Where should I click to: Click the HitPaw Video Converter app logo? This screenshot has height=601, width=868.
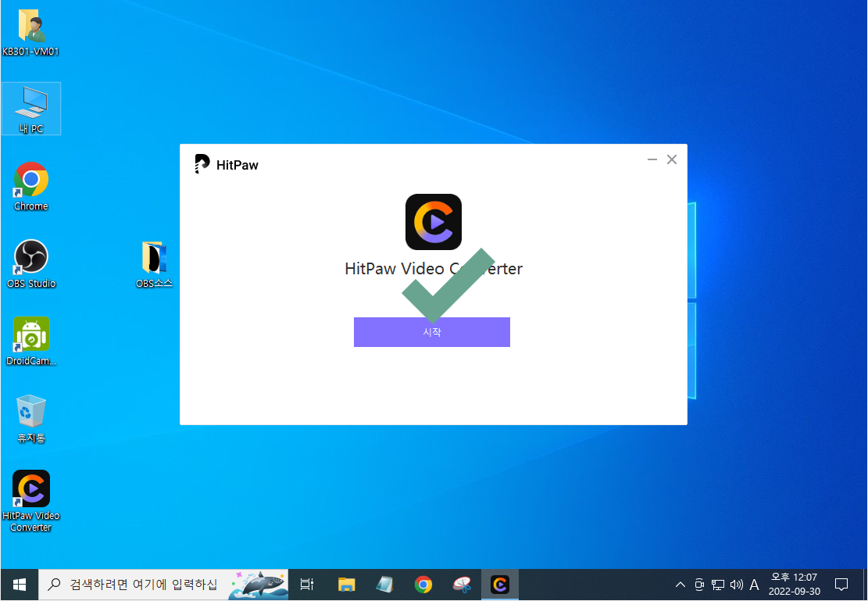pyautogui.click(x=434, y=222)
